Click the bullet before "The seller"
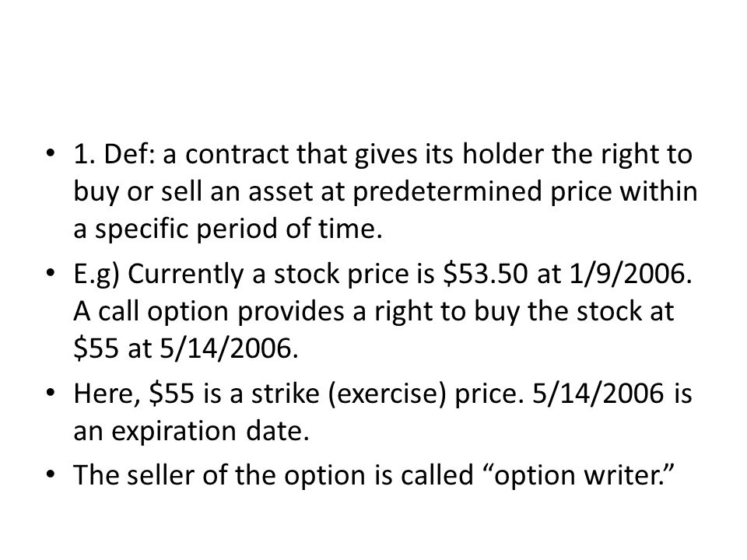This screenshot has height=560, width=747. coord(51,475)
